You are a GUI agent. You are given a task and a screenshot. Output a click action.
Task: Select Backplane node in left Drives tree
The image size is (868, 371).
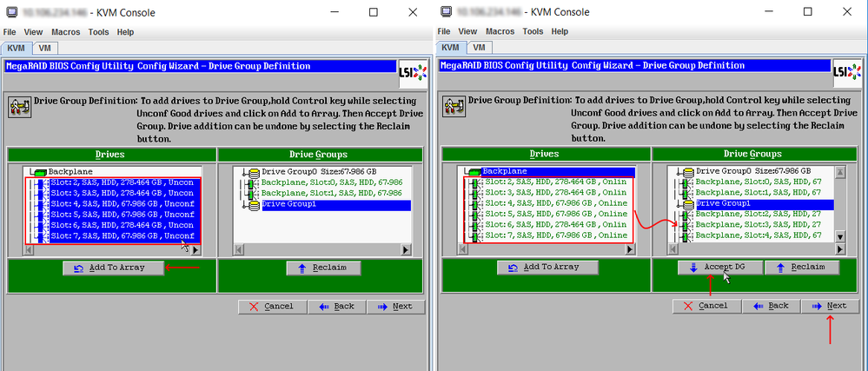coord(70,172)
